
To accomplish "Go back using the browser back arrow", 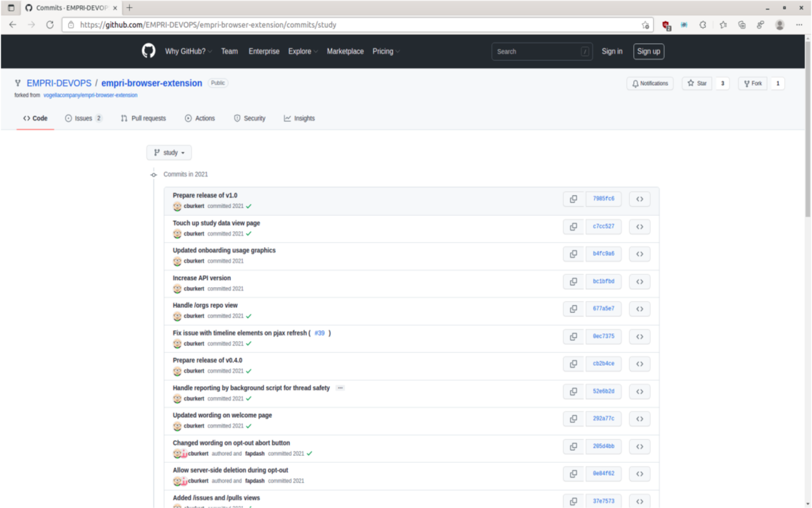I will (13, 25).
